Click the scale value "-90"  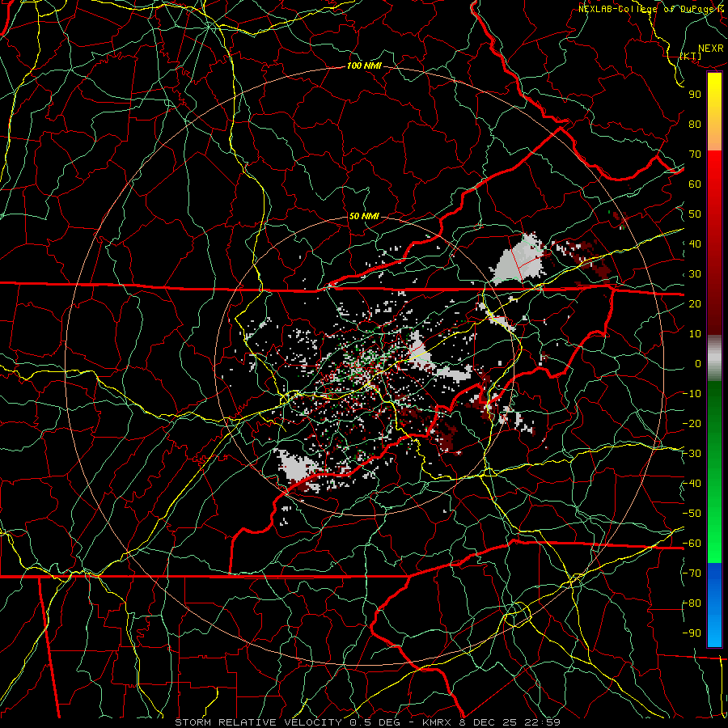pos(692,633)
